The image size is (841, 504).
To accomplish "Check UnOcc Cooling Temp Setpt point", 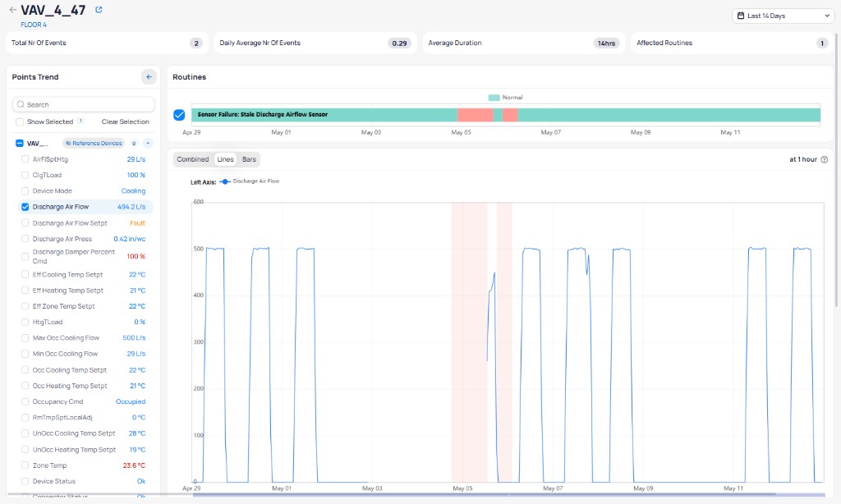I will pyautogui.click(x=25, y=433).
